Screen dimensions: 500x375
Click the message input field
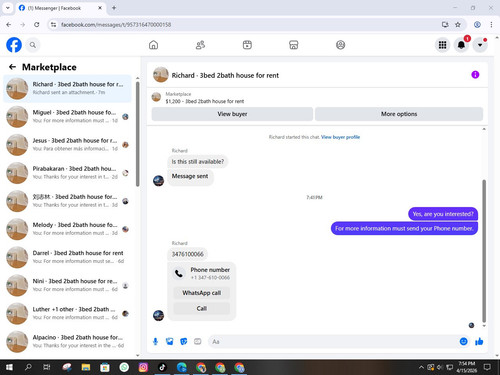click(x=333, y=342)
